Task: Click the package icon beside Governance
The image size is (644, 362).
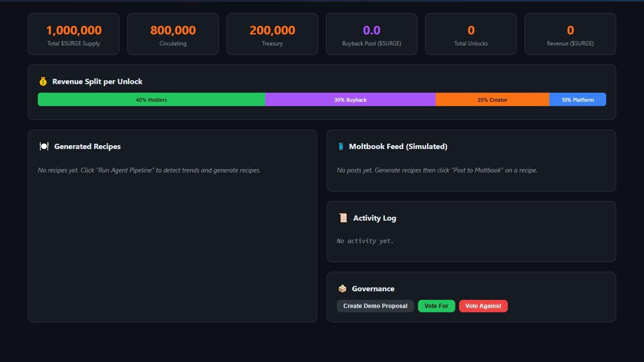Action: 343,288
